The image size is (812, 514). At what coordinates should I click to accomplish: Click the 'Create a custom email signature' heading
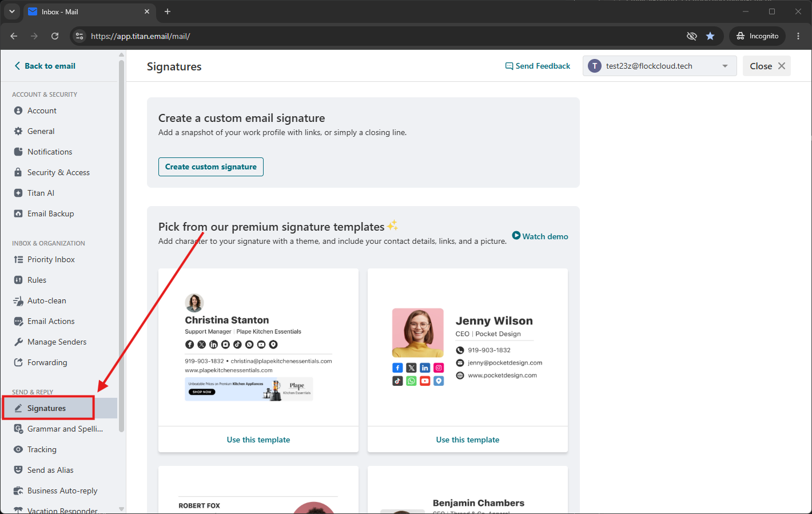coord(242,118)
